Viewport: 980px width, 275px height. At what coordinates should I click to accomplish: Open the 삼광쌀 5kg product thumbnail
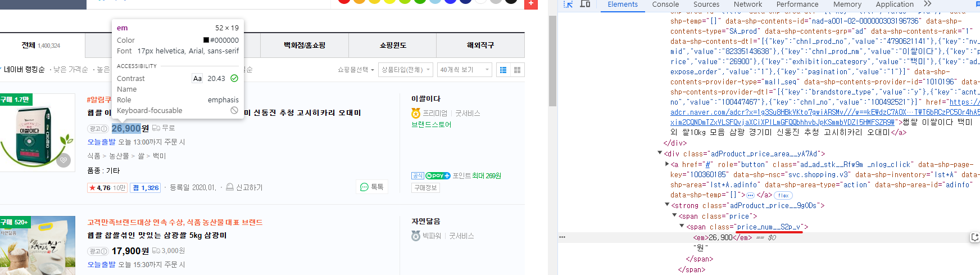(x=37, y=245)
